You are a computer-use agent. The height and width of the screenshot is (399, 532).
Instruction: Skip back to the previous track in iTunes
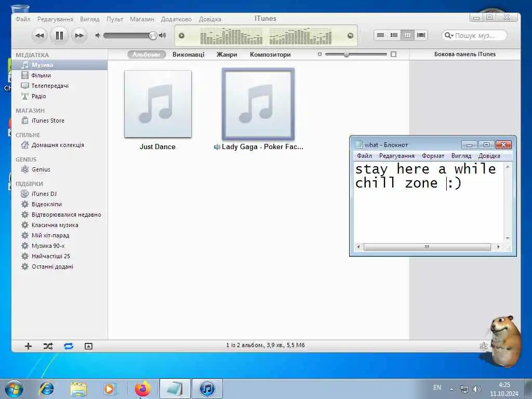click(39, 36)
